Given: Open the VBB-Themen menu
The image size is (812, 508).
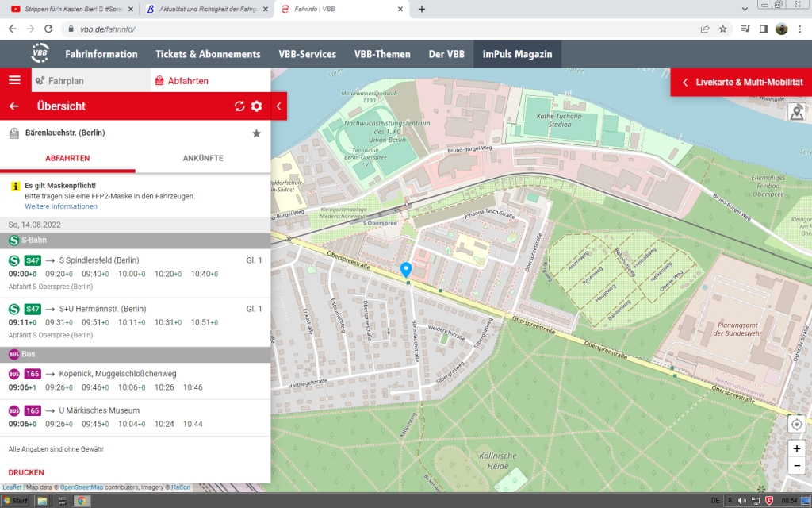Looking at the screenshot, I should [x=382, y=54].
